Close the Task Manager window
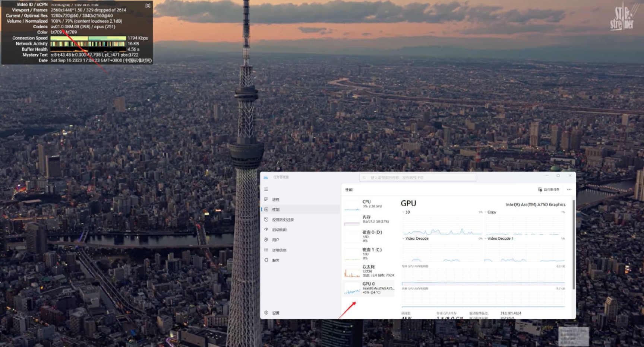The height and width of the screenshot is (347, 644). click(x=570, y=175)
